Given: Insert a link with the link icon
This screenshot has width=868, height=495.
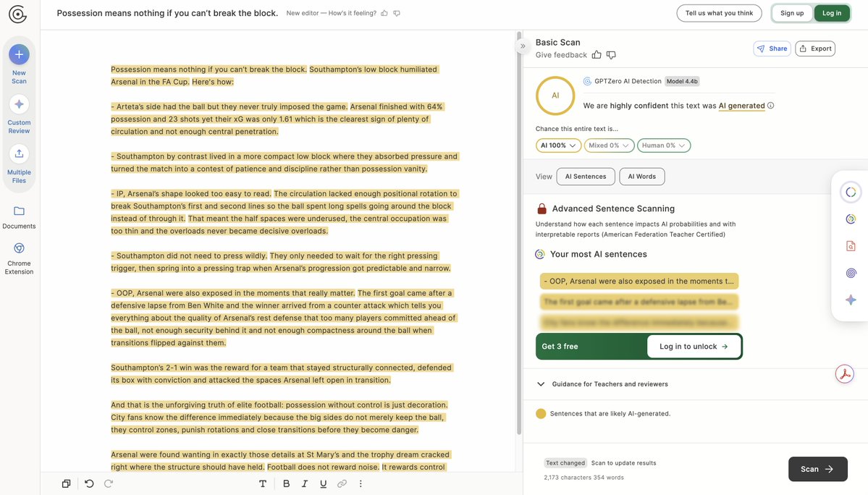Looking at the screenshot, I should pos(342,483).
